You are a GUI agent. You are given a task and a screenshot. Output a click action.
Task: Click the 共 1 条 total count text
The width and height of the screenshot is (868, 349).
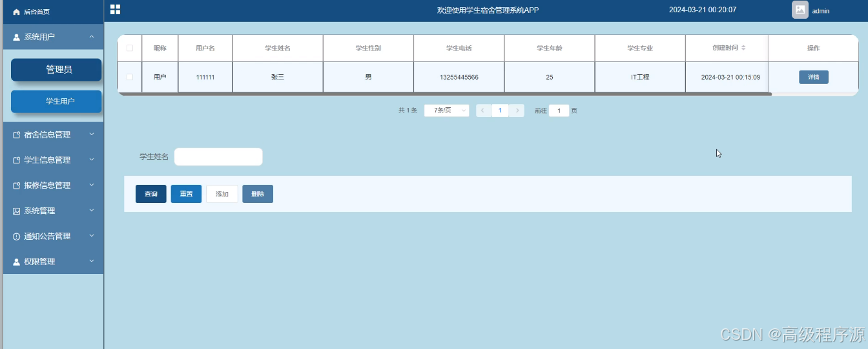click(x=408, y=111)
